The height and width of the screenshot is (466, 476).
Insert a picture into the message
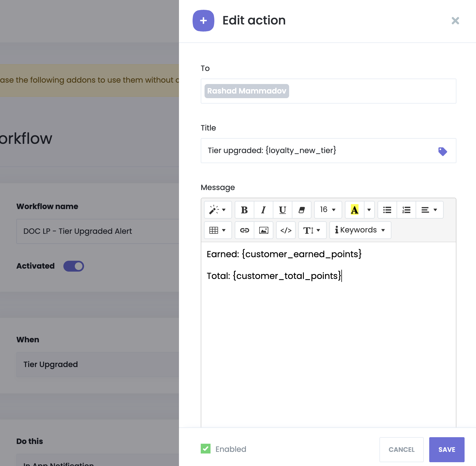click(x=263, y=230)
